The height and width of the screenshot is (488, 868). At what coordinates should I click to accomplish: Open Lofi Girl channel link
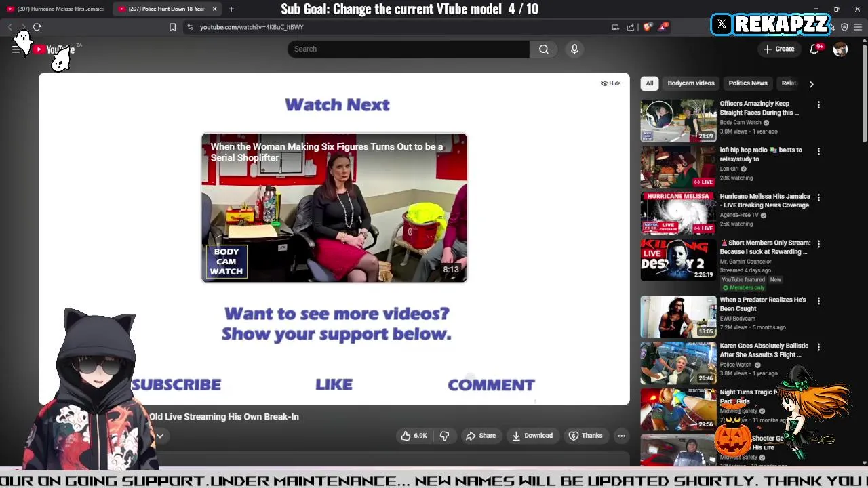click(x=729, y=169)
